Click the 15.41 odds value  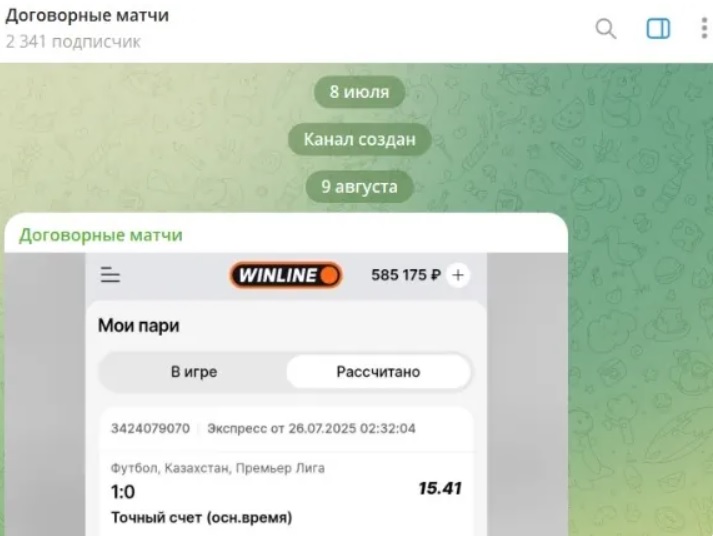[x=440, y=489]
